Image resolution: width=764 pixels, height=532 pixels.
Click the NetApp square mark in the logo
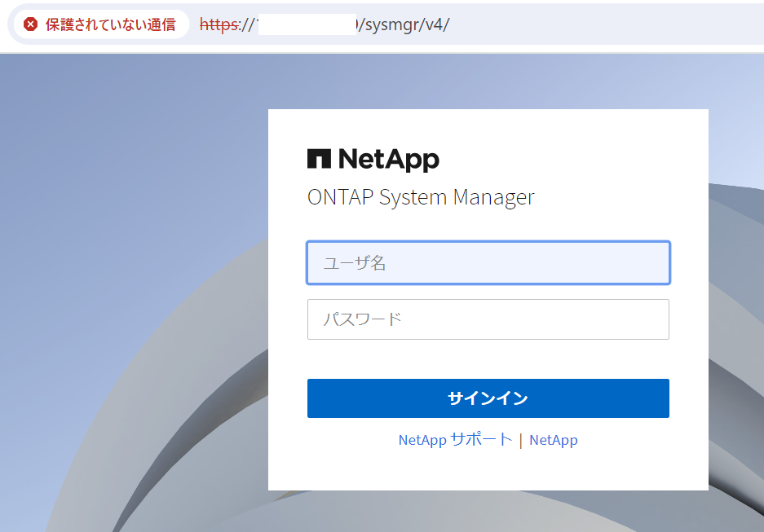[x=319, y=157]
